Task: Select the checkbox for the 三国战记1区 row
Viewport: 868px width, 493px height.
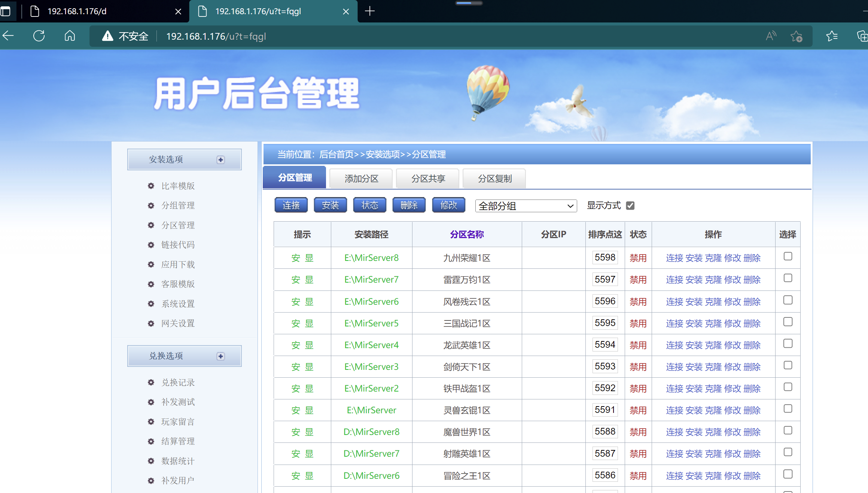Action: pos(788,322)
